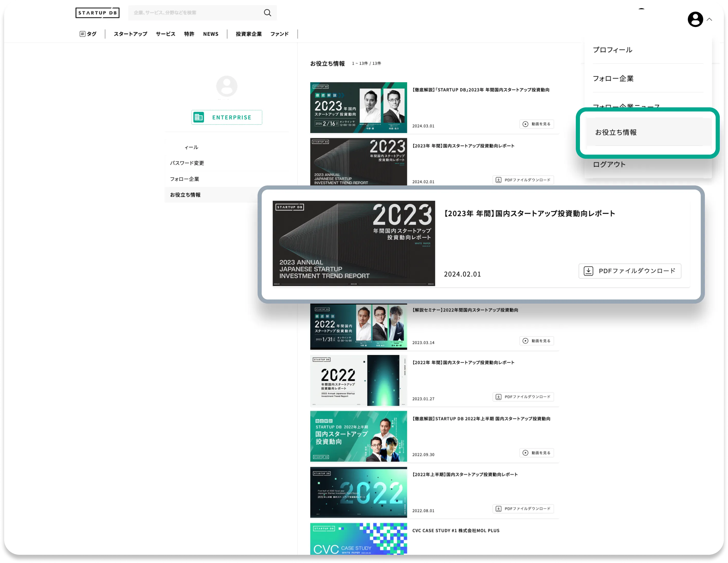
Task: Click the search magnifier icon
Action: (267, 13)
